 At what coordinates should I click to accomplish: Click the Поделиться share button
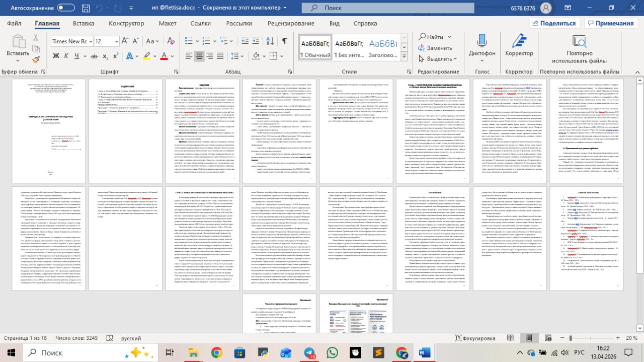[x=553, y=23]
